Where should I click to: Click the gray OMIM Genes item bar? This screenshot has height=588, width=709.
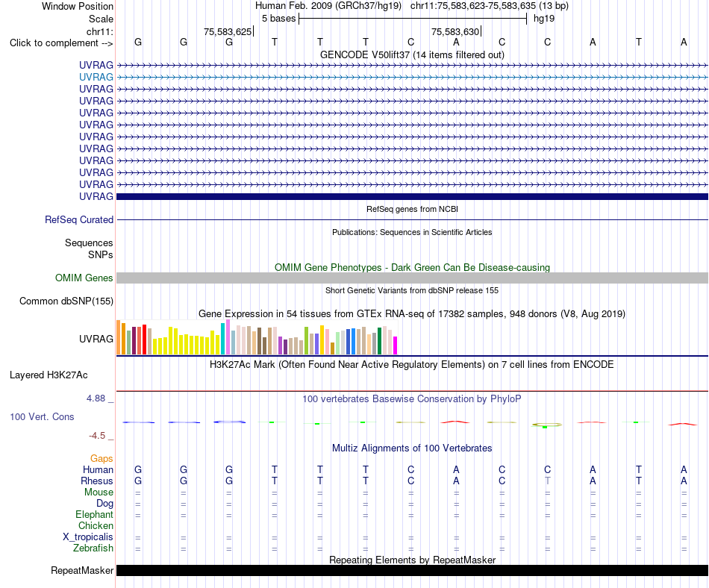pos(412,278)
